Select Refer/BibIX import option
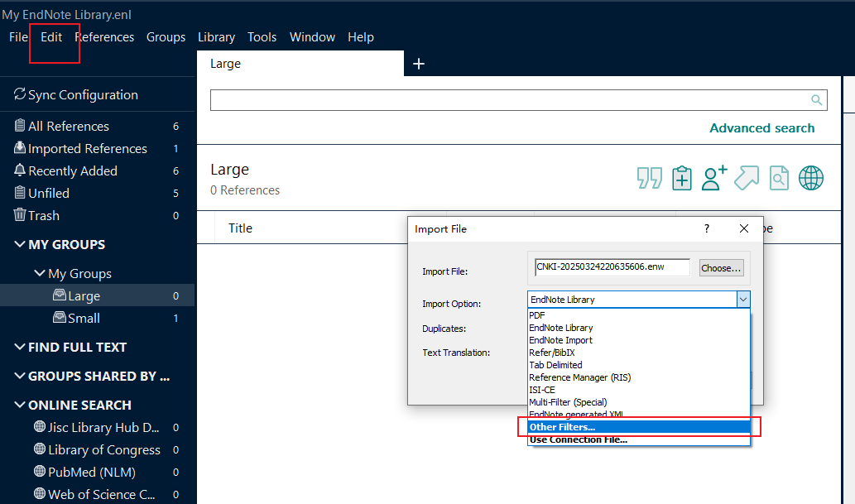This screenshot has height=504, width=855. coord(638,353)
